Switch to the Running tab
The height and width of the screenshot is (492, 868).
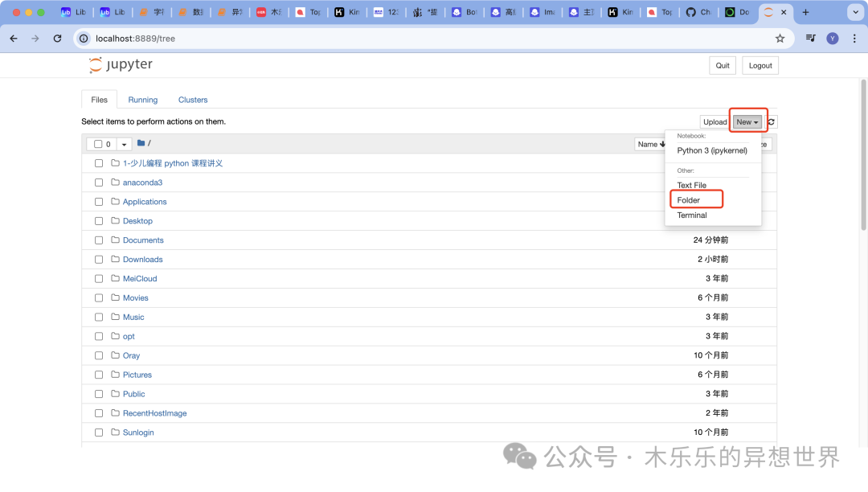(143, 100)
